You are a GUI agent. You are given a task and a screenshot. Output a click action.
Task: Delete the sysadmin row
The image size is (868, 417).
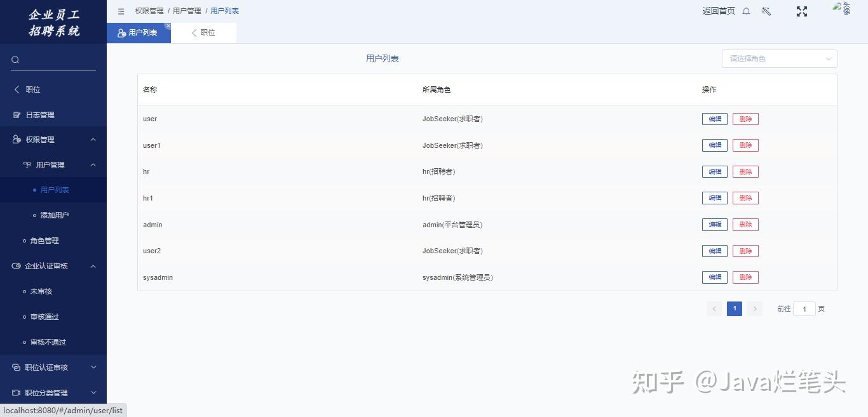coord(745,277)
